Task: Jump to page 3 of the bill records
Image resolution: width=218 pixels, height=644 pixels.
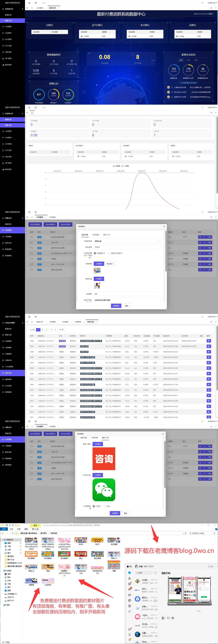Action: coord(47,330)
